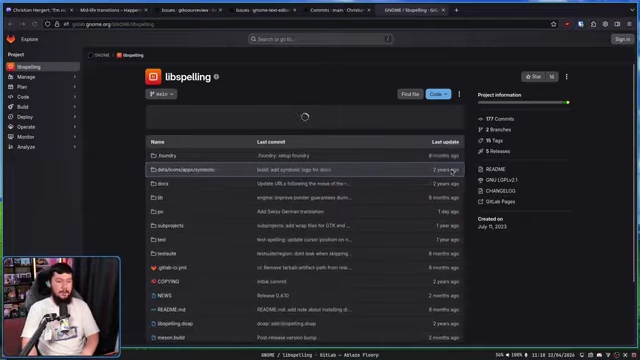Open the blue Code dropdown button
Screen dimensions: 640x360
(x=438, y=94)
